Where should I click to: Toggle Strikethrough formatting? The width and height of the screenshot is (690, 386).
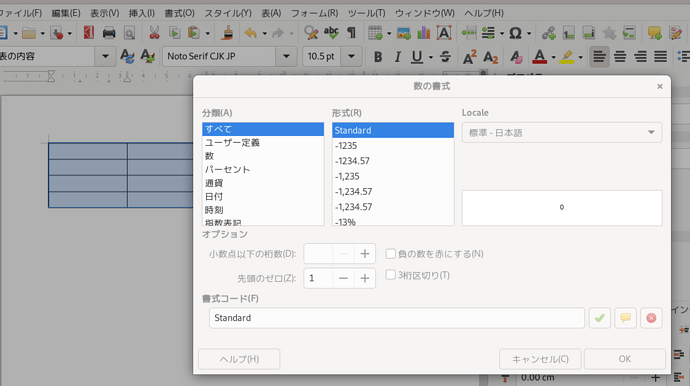click(x=445, y=56)
